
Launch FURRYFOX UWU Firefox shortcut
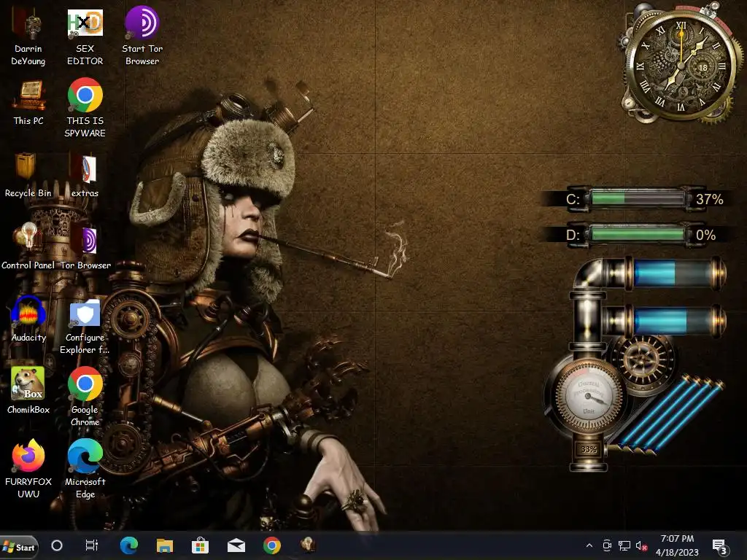pyautogui.click(x=28, y=469)
